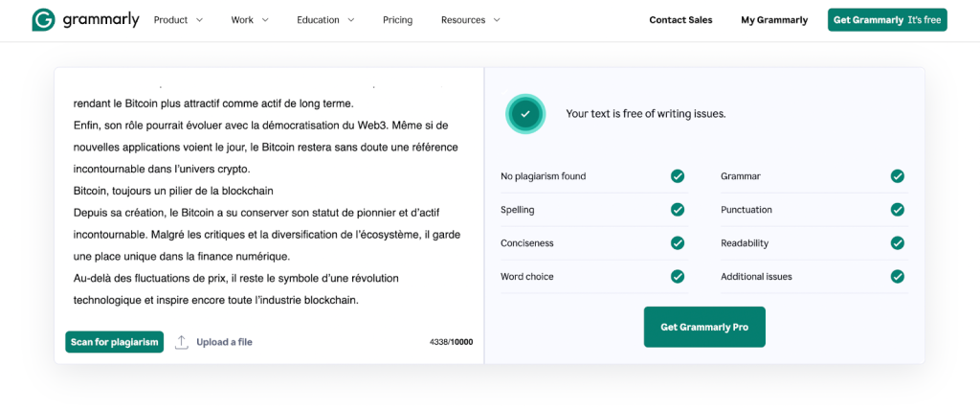980x411 pixels.
Task: Click the large green checkmark circle icon
Action: tap(524, 114)
